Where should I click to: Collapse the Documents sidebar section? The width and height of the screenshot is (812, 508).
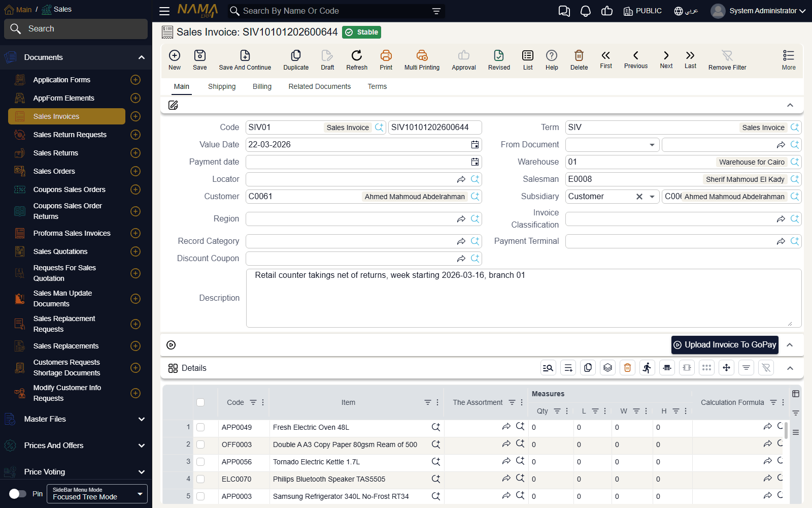[x=142, y=57]
